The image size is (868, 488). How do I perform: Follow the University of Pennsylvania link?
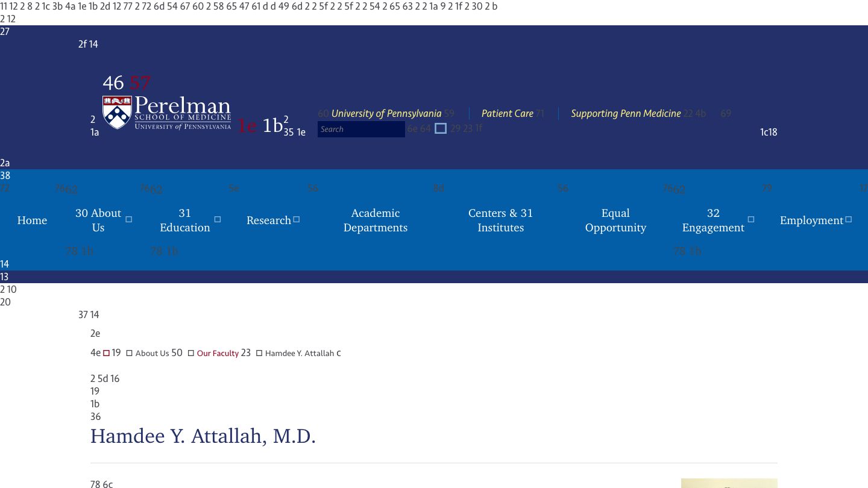pos(386,114)
